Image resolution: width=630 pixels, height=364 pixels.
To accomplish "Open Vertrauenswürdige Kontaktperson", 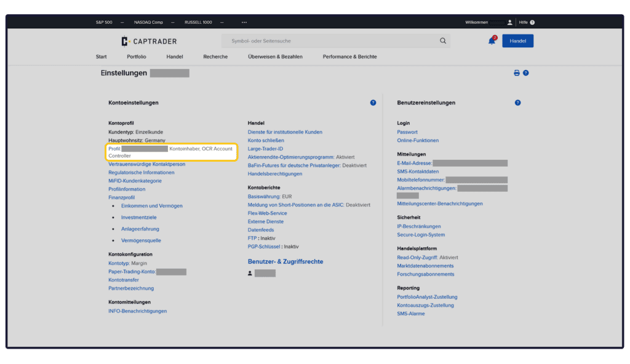I will pos(146,164).
